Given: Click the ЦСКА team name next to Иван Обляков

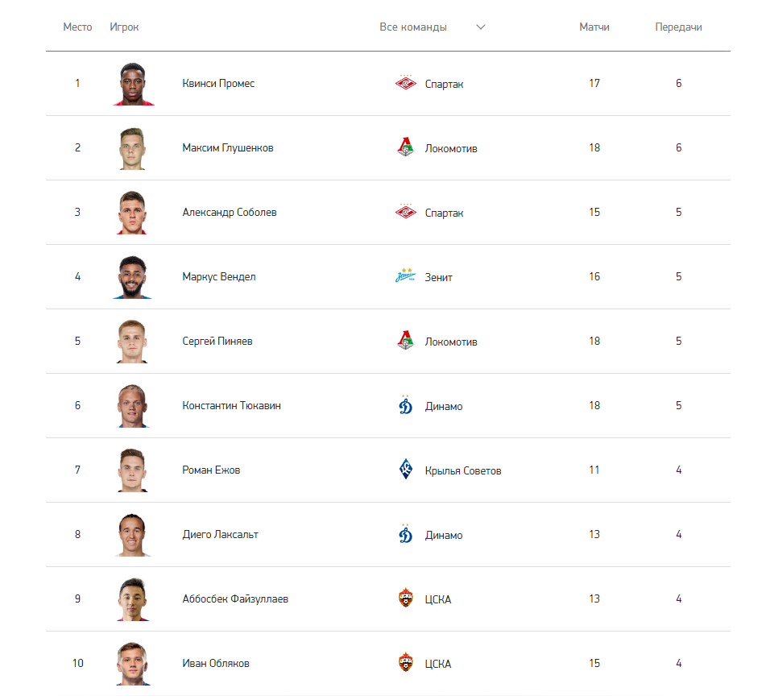Looking at the screenshot, I should click(437, 664).
